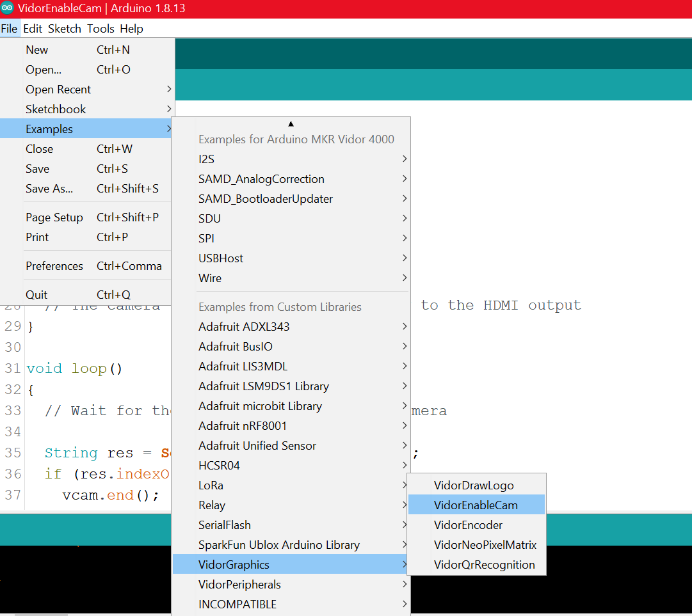
Task: Expand VidorPeripherals examples submenu
Action: coord(291,585)
